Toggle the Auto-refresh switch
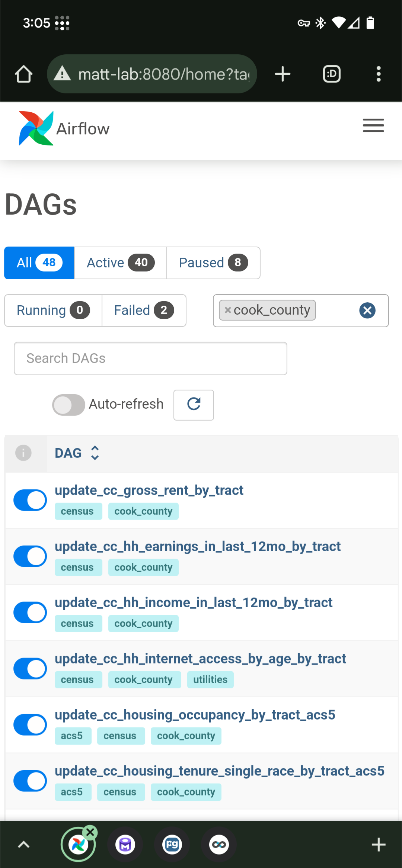This screenshot has height=868, width=402. click(68, 405)
